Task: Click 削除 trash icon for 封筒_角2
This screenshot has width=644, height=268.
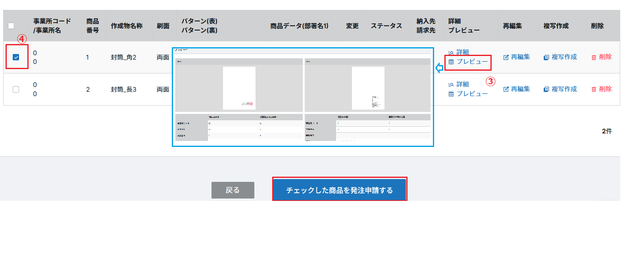Action: [x=594, y=57]
